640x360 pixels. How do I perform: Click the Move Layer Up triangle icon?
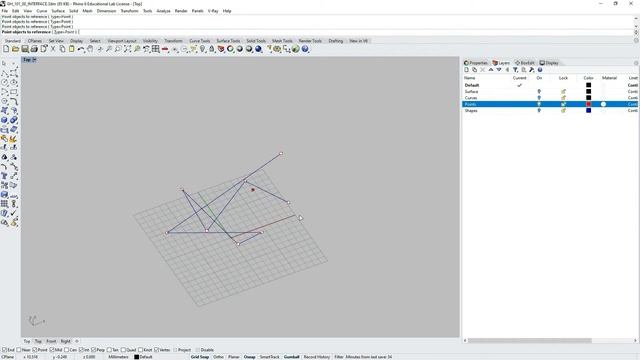[491, 70]
